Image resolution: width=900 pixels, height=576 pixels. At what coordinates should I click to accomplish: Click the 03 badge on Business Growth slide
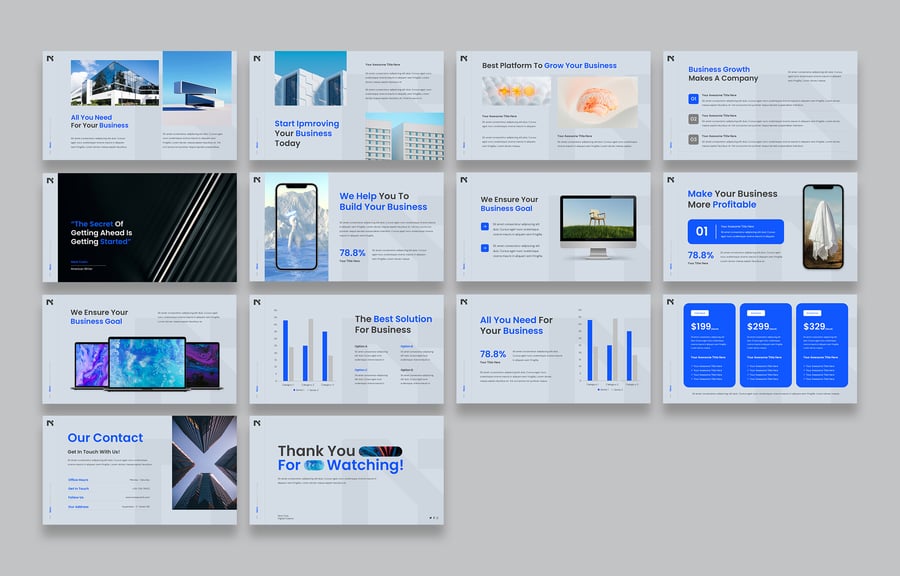click(693, 139)
